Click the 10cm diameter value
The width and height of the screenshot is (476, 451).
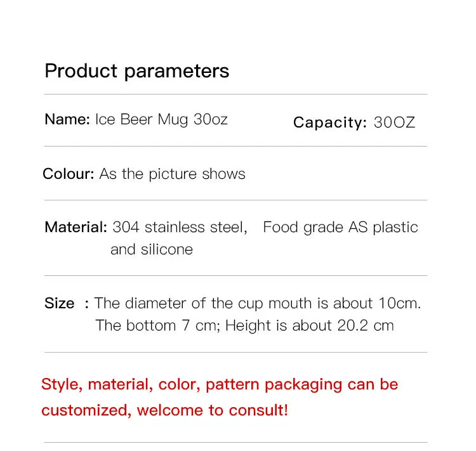click(x=400, y=303)
